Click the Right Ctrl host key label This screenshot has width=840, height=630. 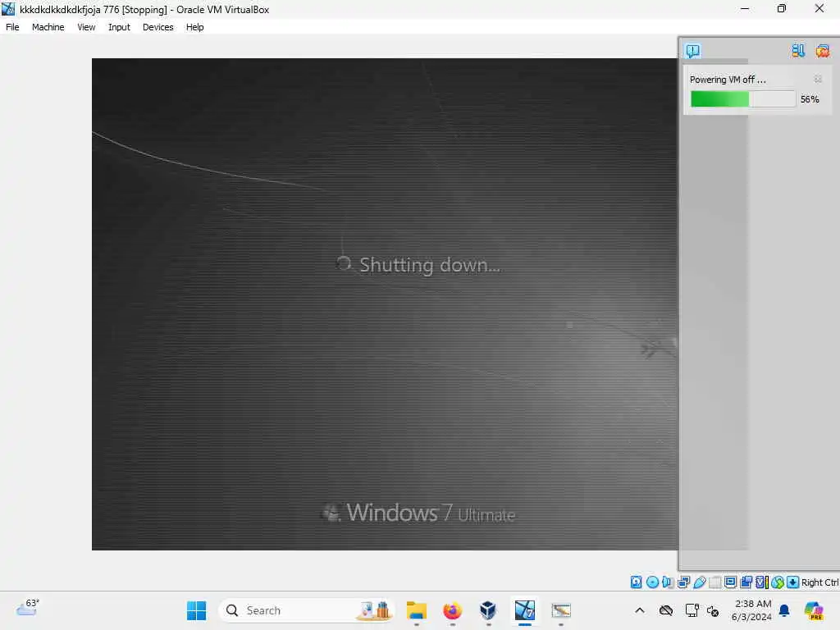[x=819, y=582]
